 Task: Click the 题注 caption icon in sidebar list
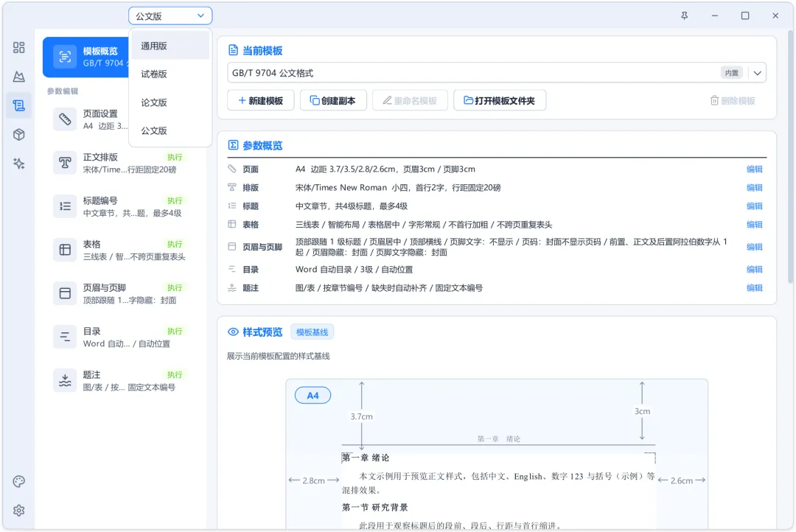(x=65, y=380)
